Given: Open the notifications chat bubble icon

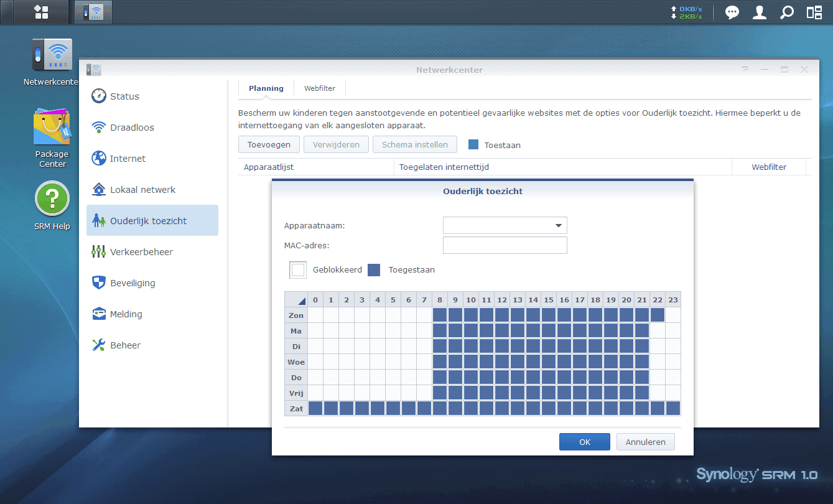Looking at the screenshot, I should (732, 12).
